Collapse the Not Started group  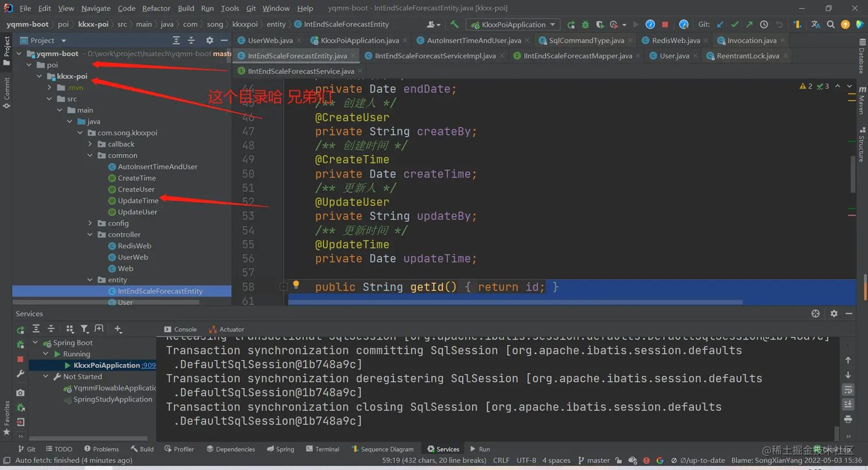tap(46, 376)
